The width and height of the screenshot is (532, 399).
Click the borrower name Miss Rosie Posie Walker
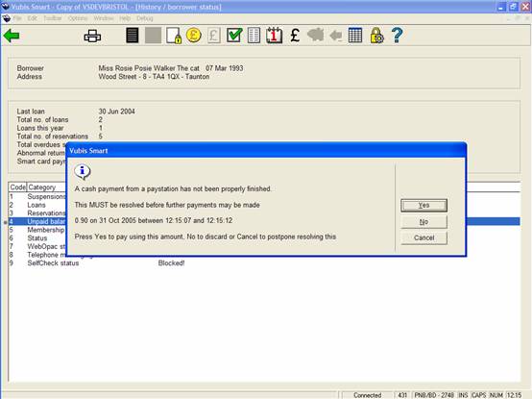(x=149, y=68)
